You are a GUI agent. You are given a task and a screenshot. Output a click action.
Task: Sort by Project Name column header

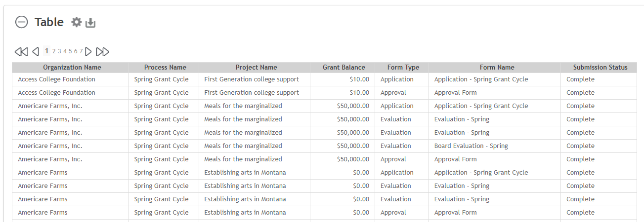pos(256,68)
